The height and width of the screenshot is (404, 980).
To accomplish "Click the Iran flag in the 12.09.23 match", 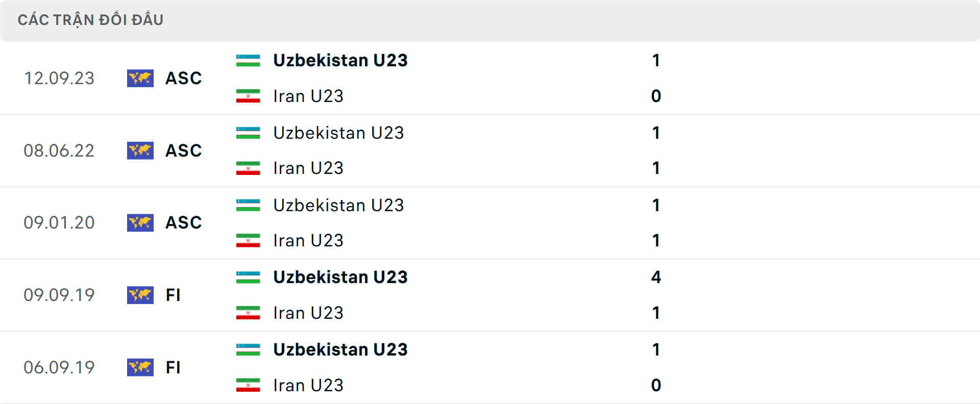I will [x=249, y=96].
